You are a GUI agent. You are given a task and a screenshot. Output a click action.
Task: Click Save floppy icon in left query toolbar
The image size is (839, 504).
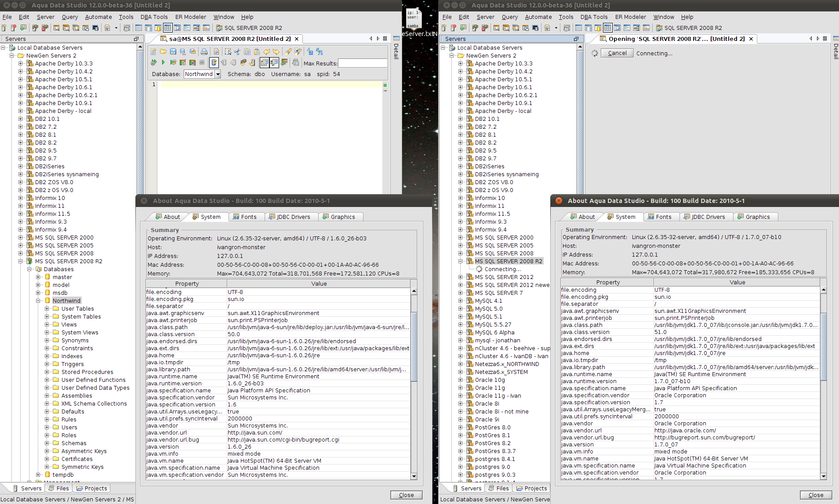(173, 51)
